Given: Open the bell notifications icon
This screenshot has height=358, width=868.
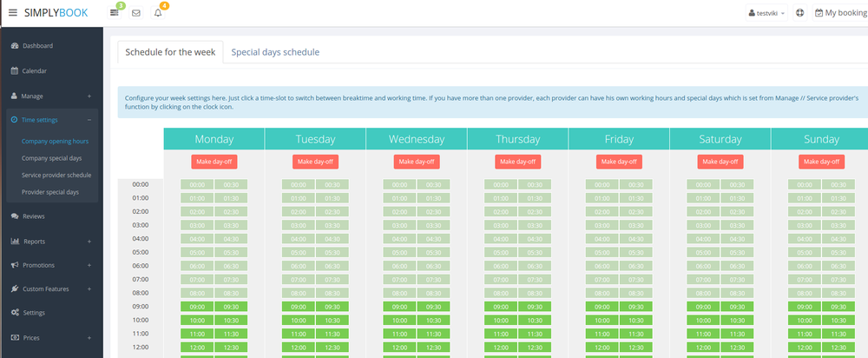Looking at the screenshot, I should (x=158, y=13).
